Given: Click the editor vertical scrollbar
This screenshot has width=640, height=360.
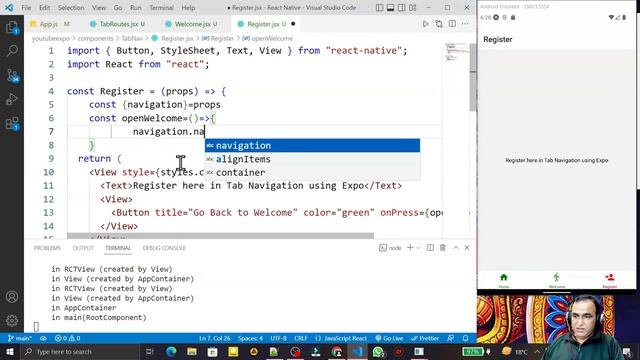Looking at the screenshot, I should (x=473, y=78).
